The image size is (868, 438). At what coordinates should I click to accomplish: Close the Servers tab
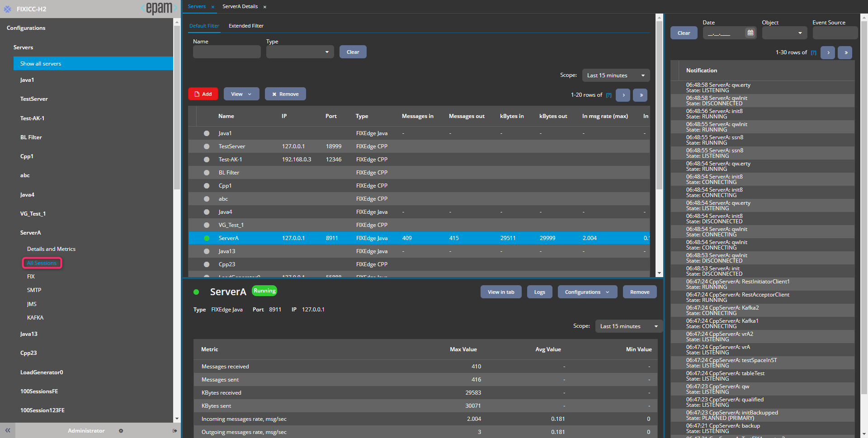click(213, 7)
